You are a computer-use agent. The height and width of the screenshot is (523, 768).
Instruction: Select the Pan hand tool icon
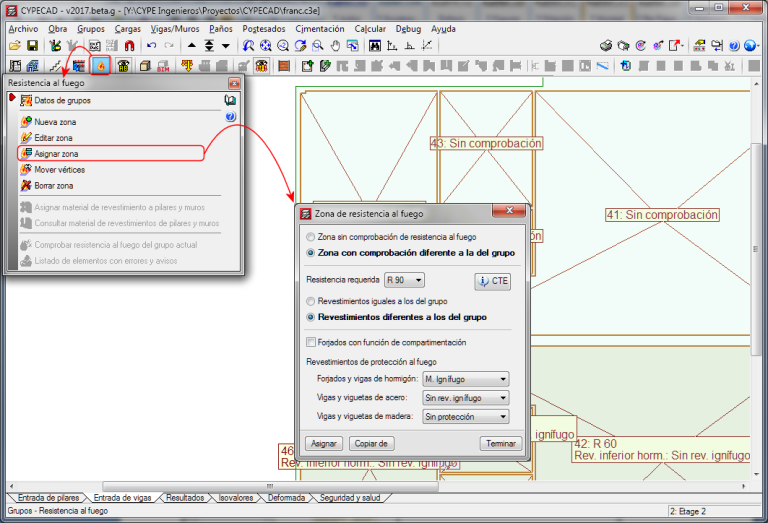pyautogui.click(x=335, y=46)
